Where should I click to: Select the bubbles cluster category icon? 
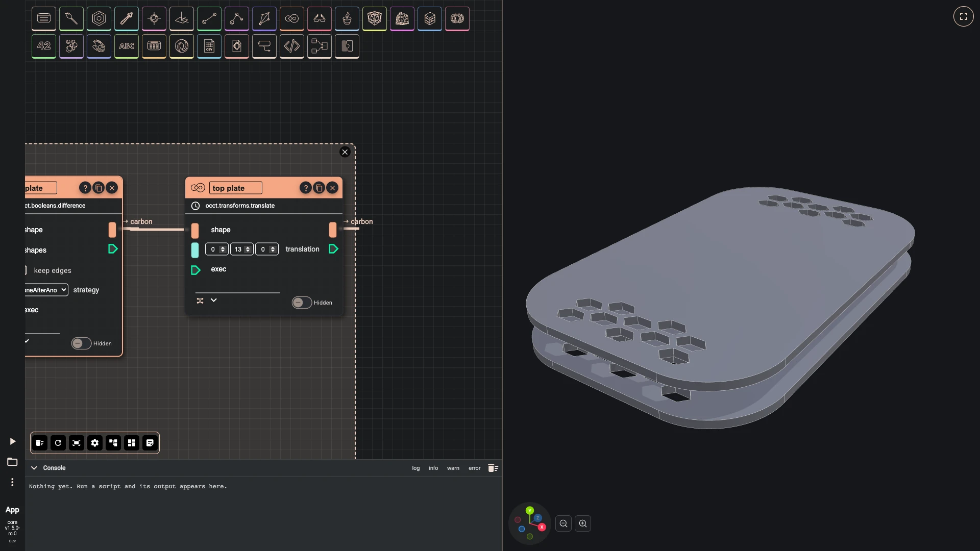click(x=71, y=46)
